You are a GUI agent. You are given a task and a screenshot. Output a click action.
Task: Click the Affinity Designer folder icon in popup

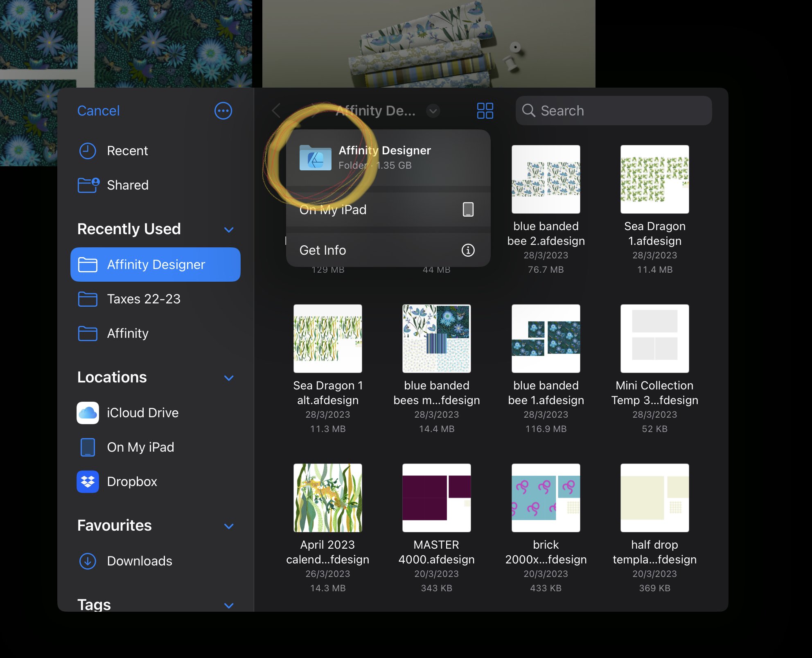pos(315,158)
